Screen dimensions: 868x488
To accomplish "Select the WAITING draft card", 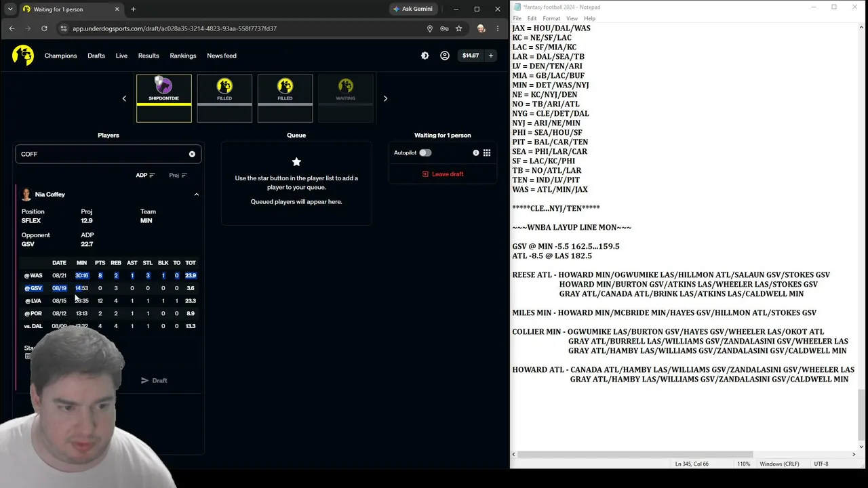I will 346,98.
